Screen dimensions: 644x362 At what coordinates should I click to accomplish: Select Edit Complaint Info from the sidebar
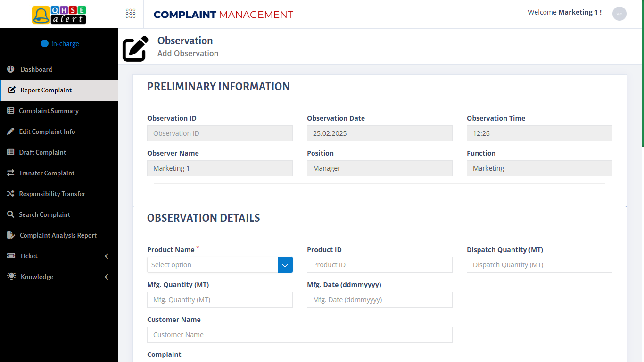point(47,132)
